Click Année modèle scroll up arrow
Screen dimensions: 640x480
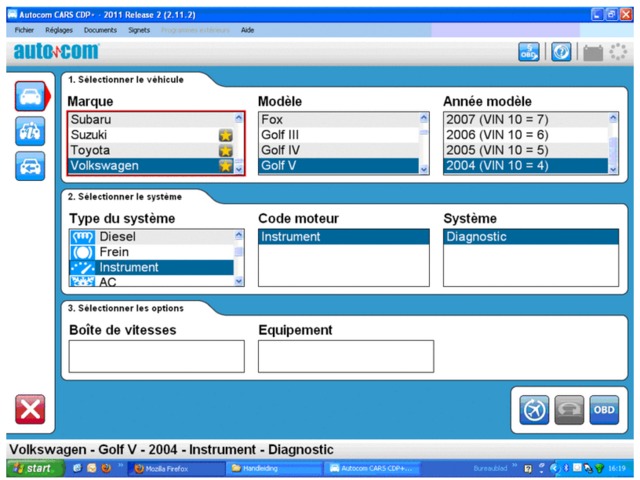click(x=613, y=118)
